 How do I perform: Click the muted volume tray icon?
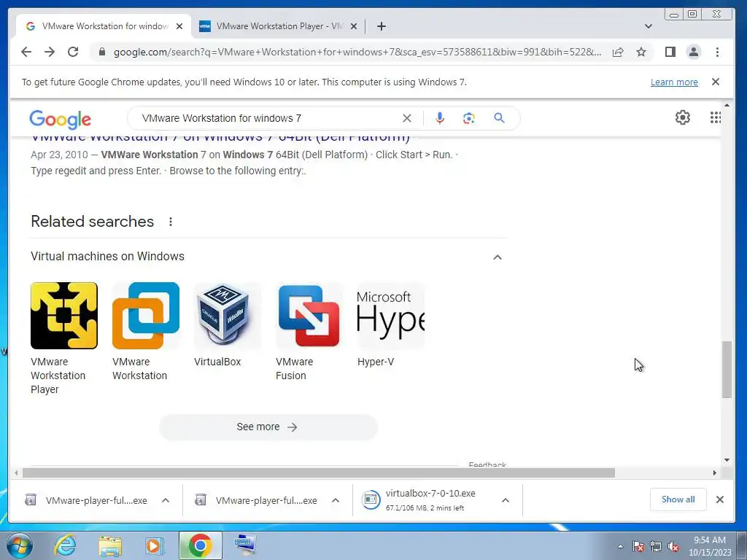673,547
